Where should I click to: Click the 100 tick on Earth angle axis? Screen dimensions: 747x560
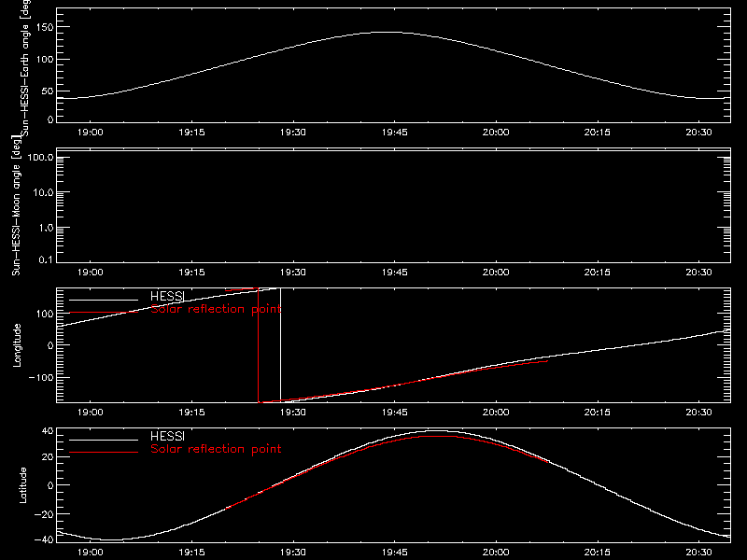click(x=44, y=60)
